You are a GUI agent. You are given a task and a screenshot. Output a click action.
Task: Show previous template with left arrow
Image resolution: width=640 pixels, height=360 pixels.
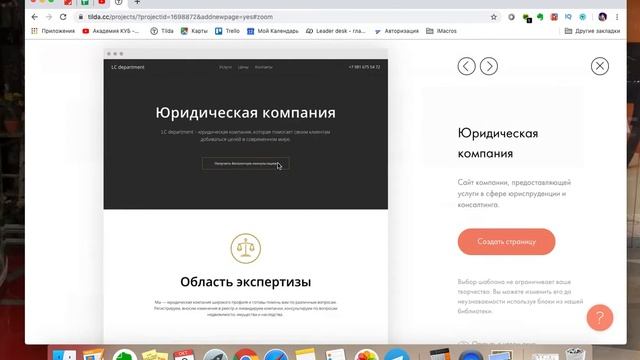click(467, 66)
